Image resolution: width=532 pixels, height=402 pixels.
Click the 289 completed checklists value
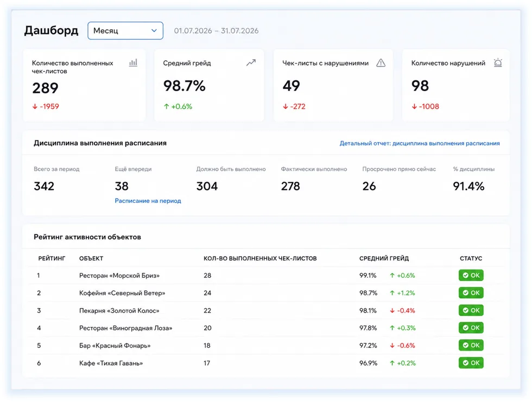45,88
